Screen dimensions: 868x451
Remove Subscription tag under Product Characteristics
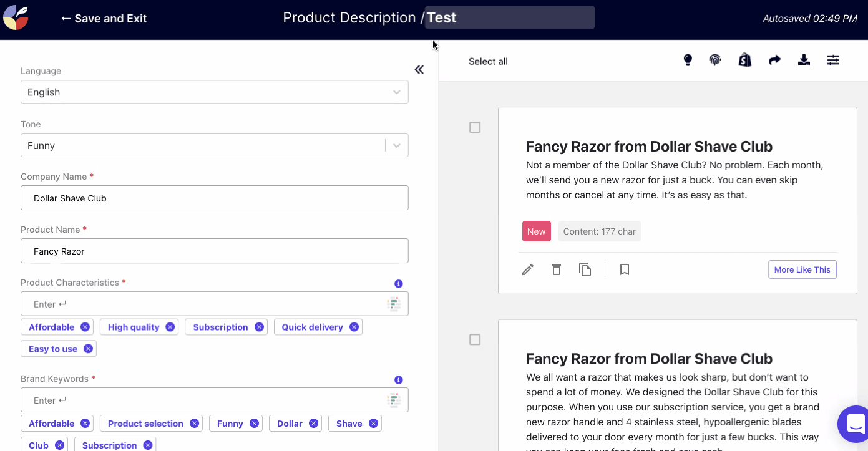(x=258, y=327)
